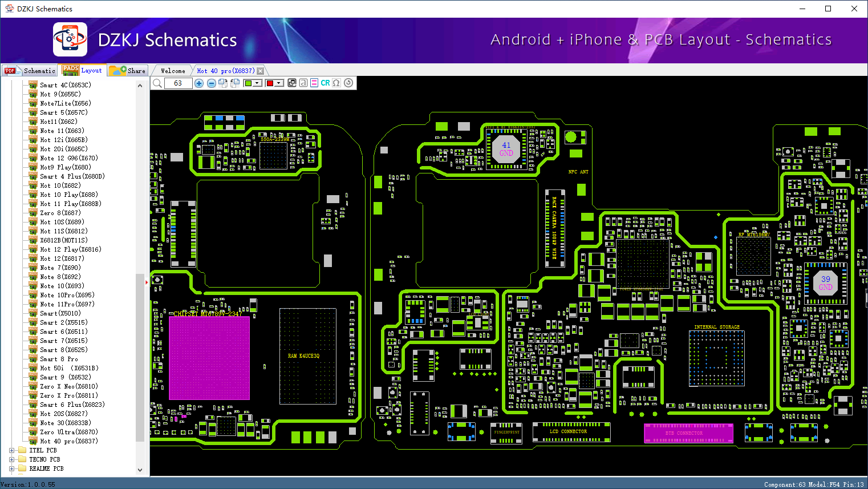Viewport: 868px width, 489px height.
Task: Select the REALME PCB folder label
Action: click(x=46, y=468)
